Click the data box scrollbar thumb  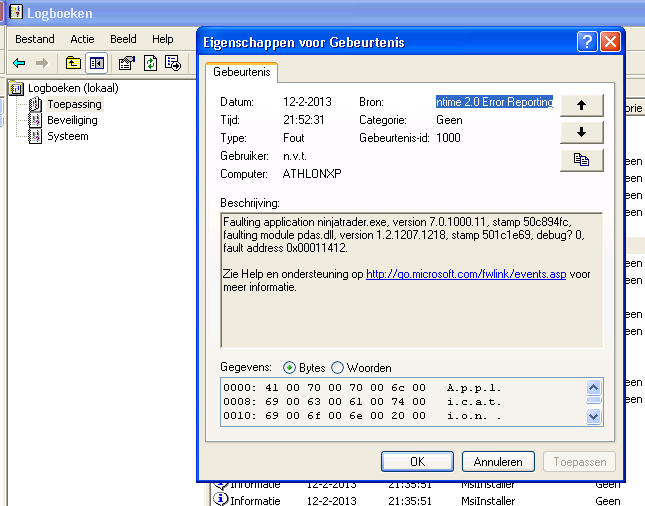(594, 400)
